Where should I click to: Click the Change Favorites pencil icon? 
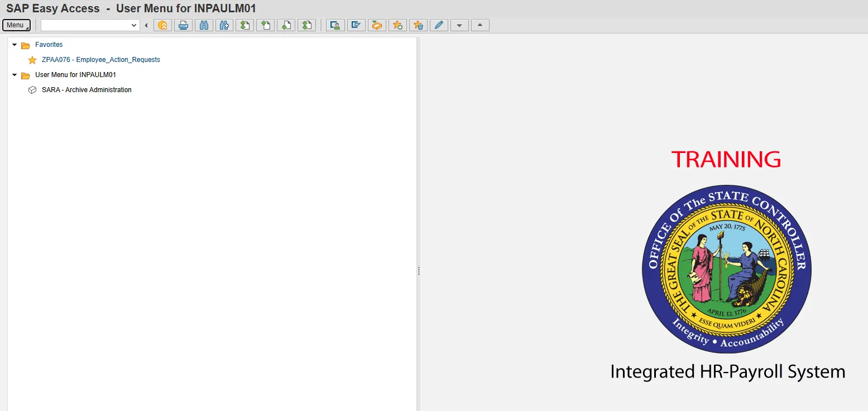(x=439, y=25)
